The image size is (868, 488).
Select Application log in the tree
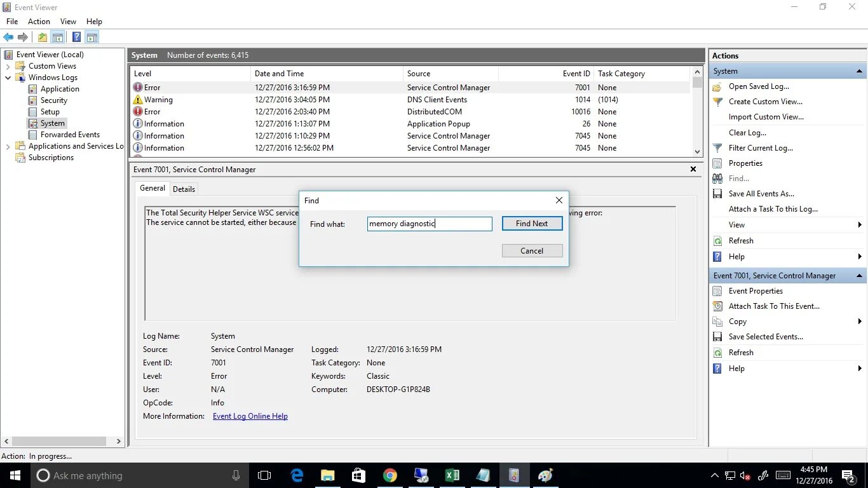click(60, 89)
